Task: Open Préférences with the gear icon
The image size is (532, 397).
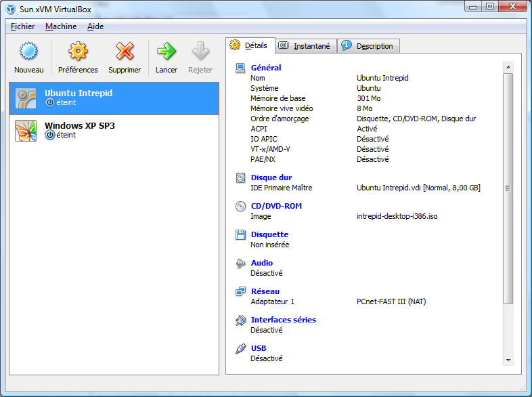Action: coord(78,52)
